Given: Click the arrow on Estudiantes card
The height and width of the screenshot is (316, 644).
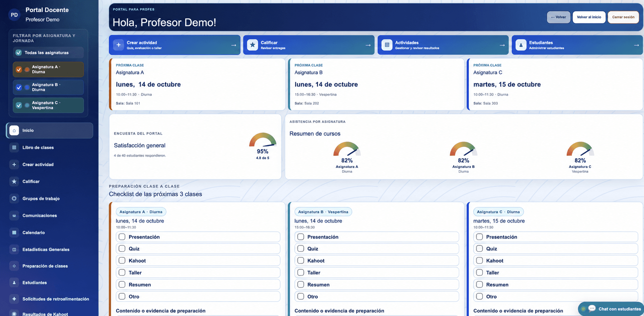Looking at the screenshot, I should coord(636,45).
